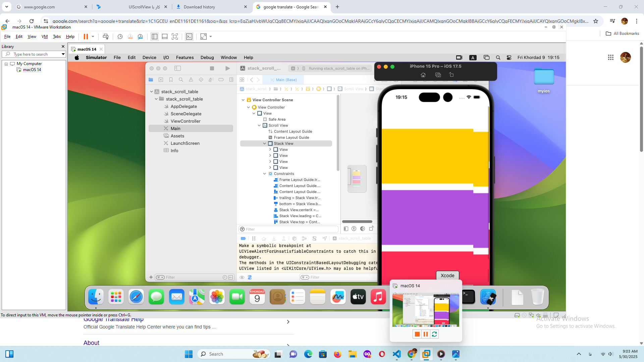Screen dimensions: 644x362
Task: Collapse the View Controller Scene
Action: 243,100
